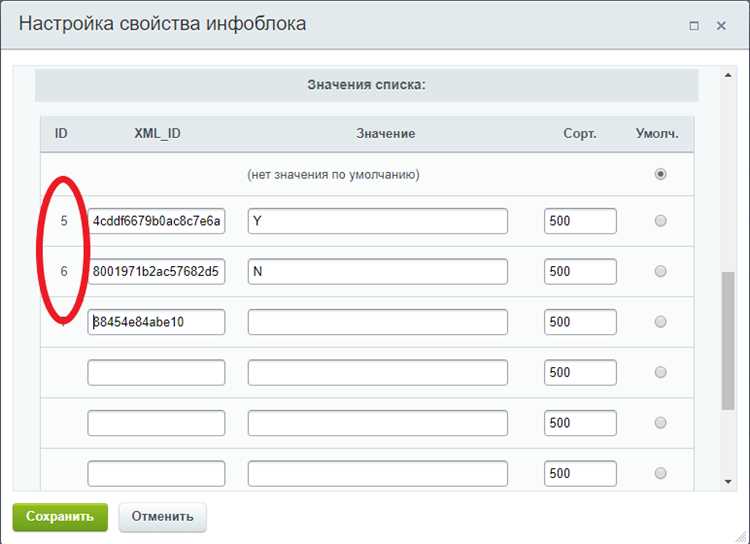
Task: Select default radio in the 88454e84abe10 row
Action: pyautogui.click(x=661, y=322)
